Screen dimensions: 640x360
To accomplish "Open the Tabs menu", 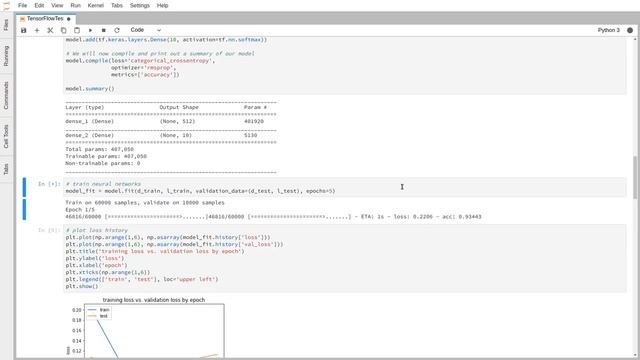I will point(117,5).
